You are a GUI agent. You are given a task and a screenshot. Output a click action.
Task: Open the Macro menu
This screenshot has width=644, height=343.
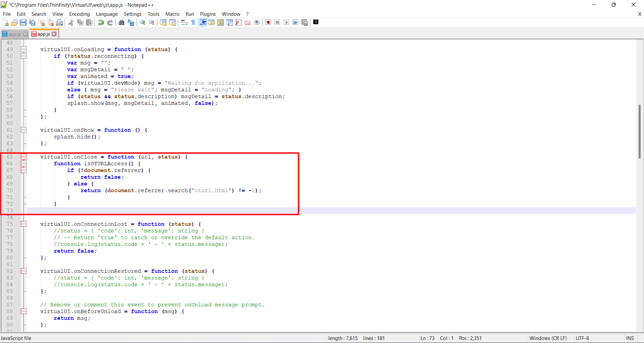(x=172, y=14)
